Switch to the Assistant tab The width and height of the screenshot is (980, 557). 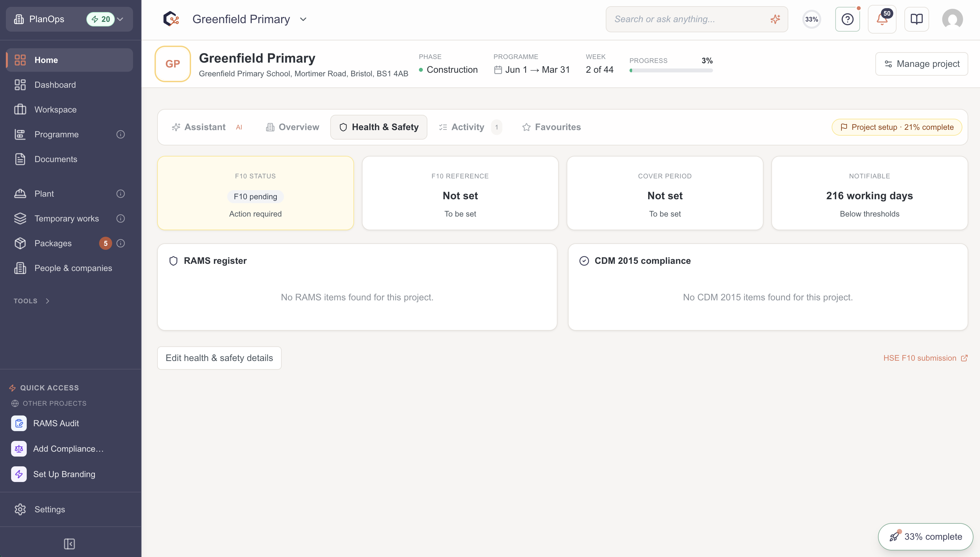click(x=206, y=127)
